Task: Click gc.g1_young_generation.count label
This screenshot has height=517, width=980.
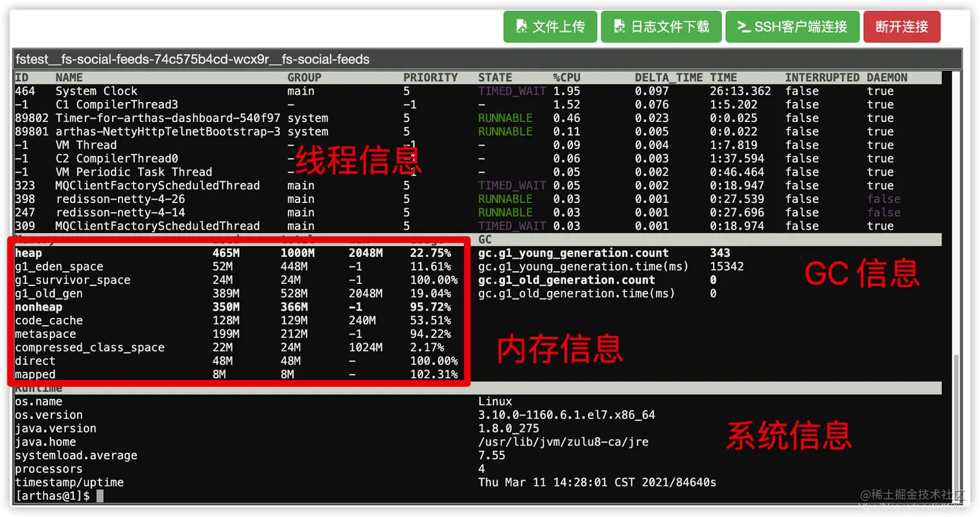Action: [x=574, y=254]
